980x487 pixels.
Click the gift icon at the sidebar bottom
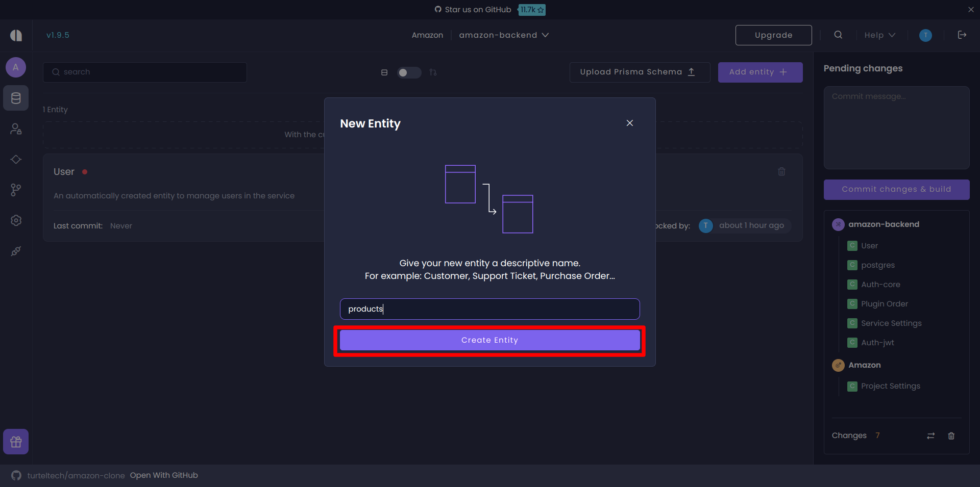pyautogui.click(x=16, y=441)
